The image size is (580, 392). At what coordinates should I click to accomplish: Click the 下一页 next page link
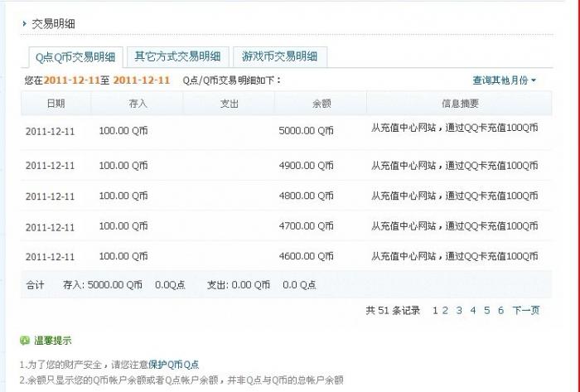coord(526,311)
